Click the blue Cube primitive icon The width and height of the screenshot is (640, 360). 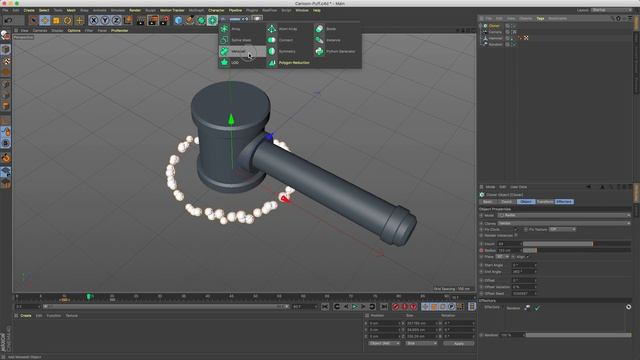(x=178, y=20)
